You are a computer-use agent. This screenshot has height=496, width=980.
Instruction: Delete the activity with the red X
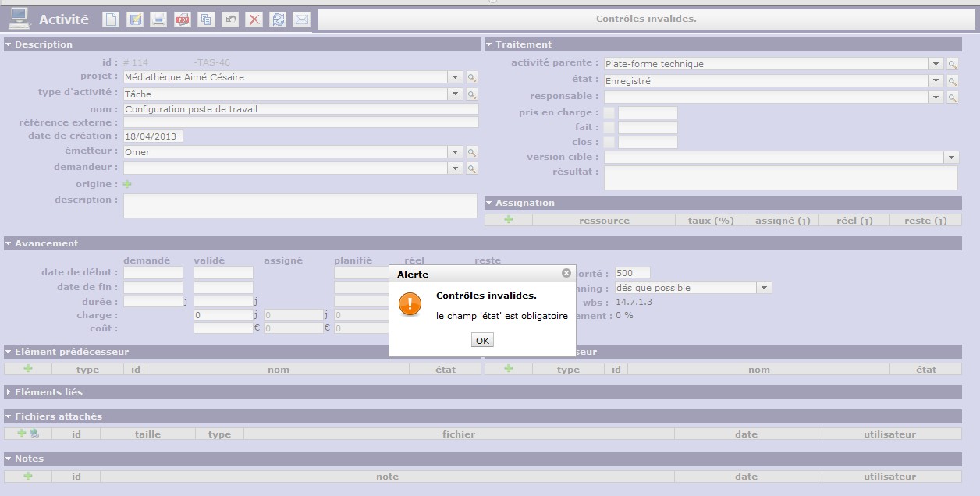pos(254,19)
